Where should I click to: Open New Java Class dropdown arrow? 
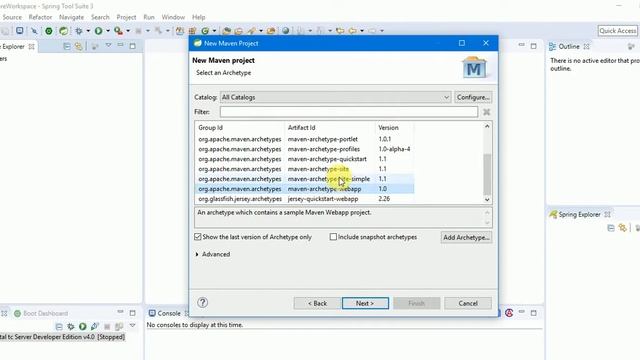pos(214,31)
